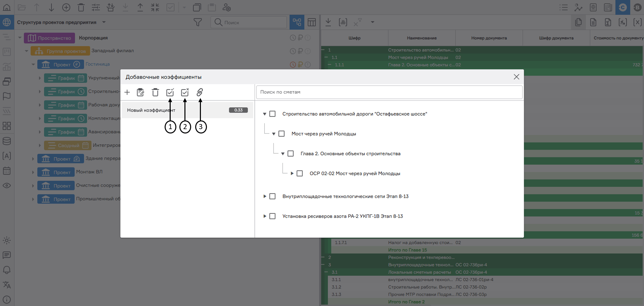Click the Наименование column header

point(422,38)
